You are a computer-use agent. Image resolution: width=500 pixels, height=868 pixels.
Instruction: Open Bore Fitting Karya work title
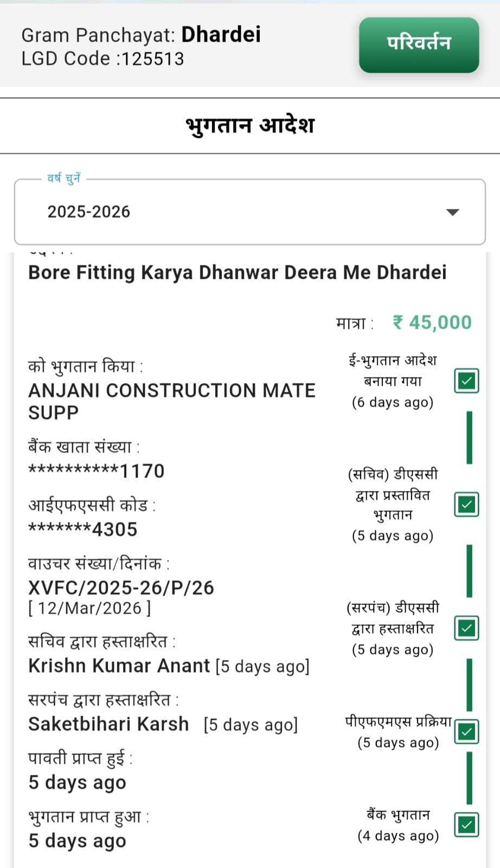[x=237, y=272]
